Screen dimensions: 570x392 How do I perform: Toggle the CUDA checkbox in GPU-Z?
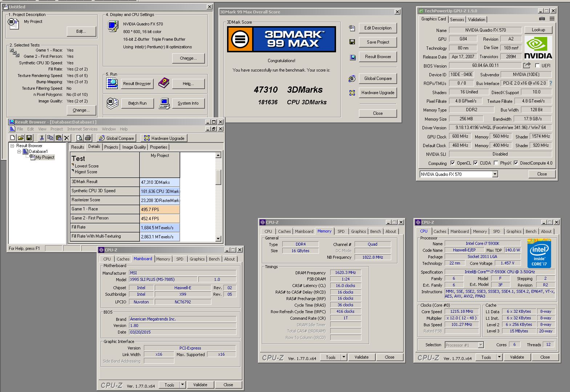(x=476, y=163)
